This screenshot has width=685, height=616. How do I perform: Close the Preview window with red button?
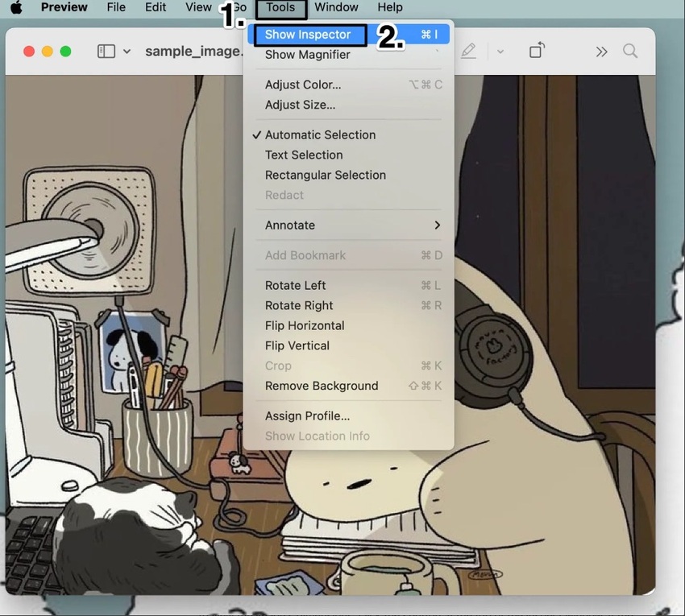point(29,52)
